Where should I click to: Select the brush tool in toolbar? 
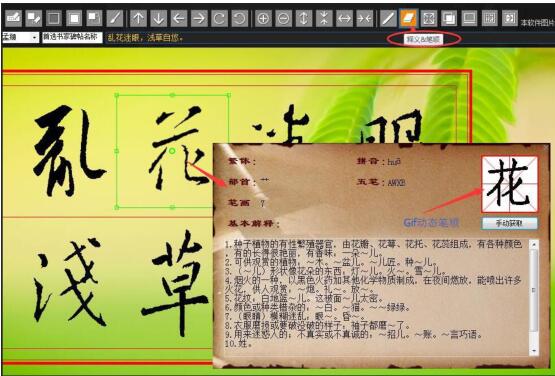[115, 18]
